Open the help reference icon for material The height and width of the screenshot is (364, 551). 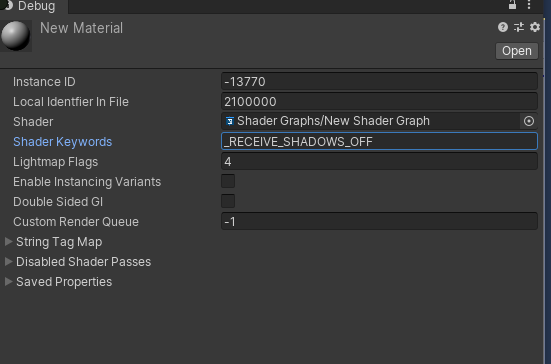pos(503,27)
